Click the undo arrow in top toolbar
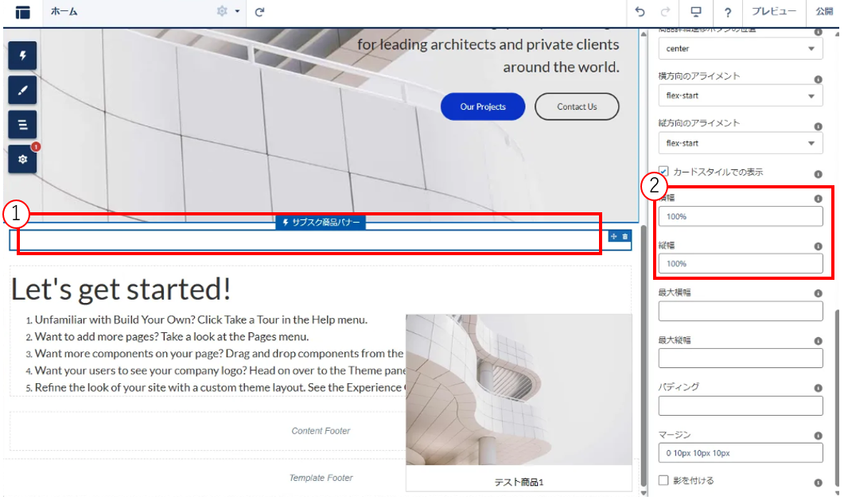Screen dimensions: 844x504 click(640, 12)
